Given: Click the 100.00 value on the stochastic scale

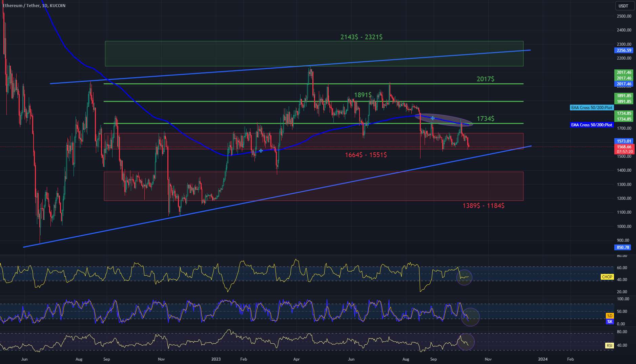Looking at the screenshot, I should point(623,299).
